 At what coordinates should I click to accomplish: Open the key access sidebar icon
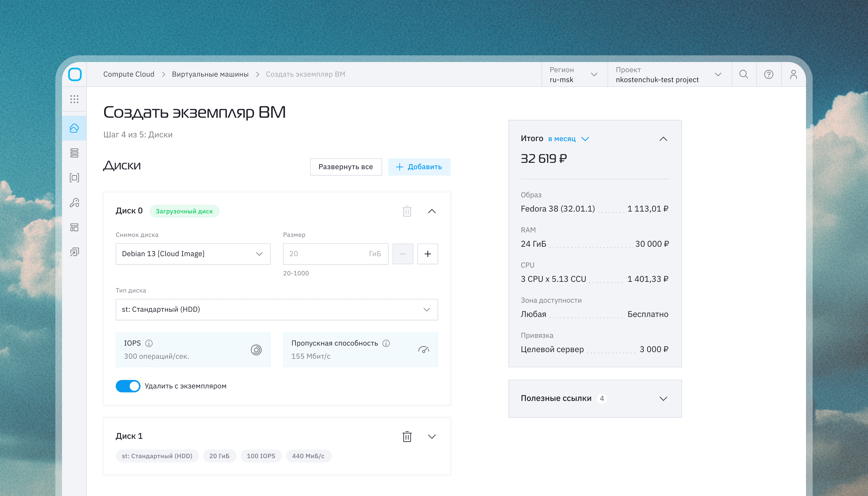click(74, 202)
